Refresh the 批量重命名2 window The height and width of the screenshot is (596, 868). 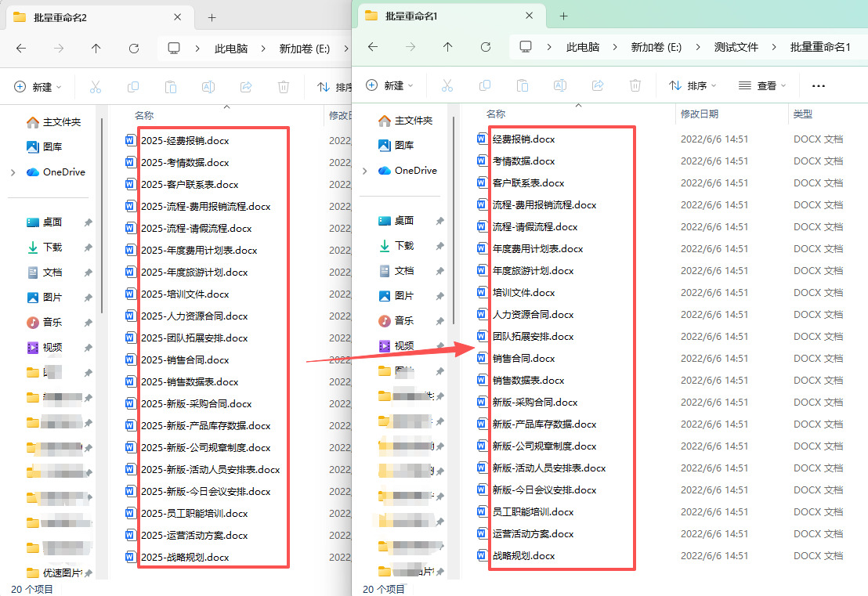click(133, 49)
